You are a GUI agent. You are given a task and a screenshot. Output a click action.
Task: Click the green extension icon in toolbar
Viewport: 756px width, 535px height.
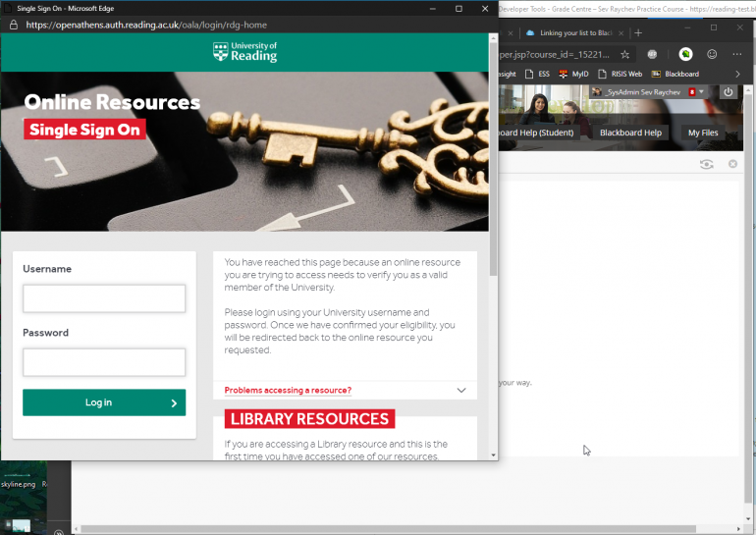tap(685, 54)
